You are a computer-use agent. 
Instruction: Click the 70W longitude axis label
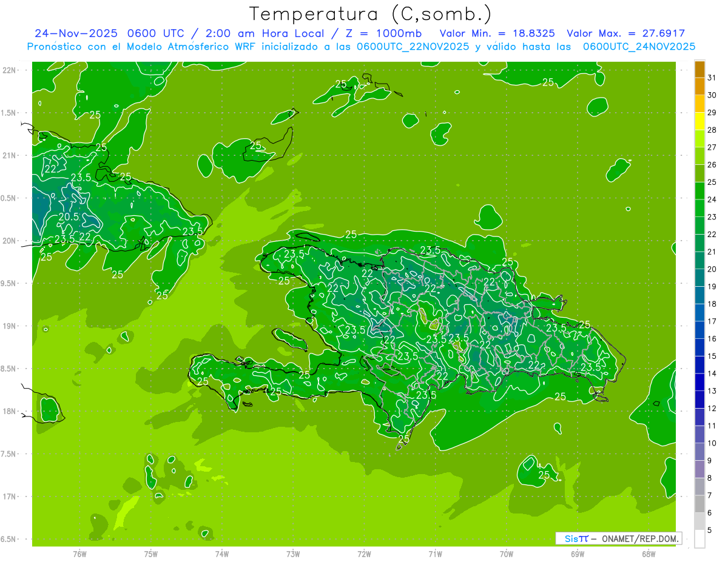click(506, 554)
